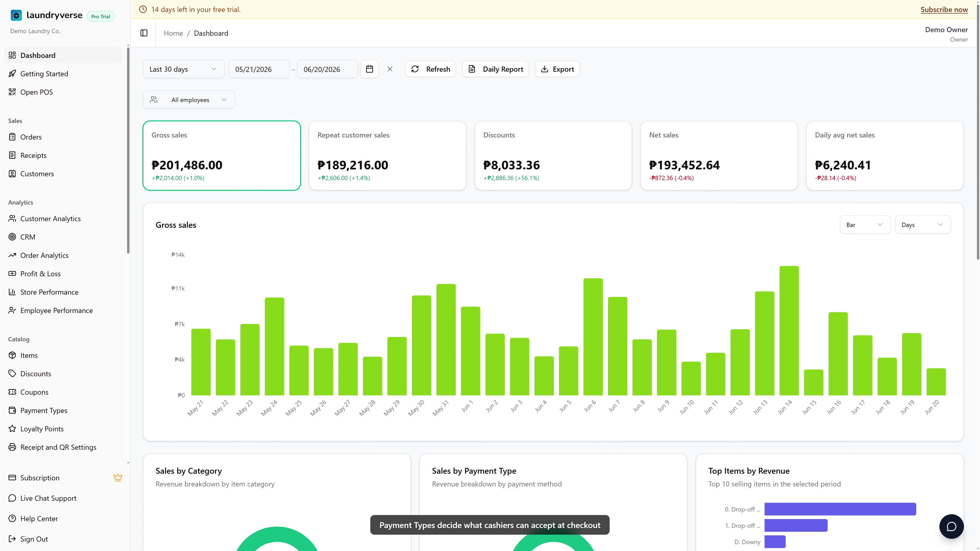The width and height of the screenshot is (980, 551).
Task: Click the Order Analytics trend icon
Action: coord(12,255)
